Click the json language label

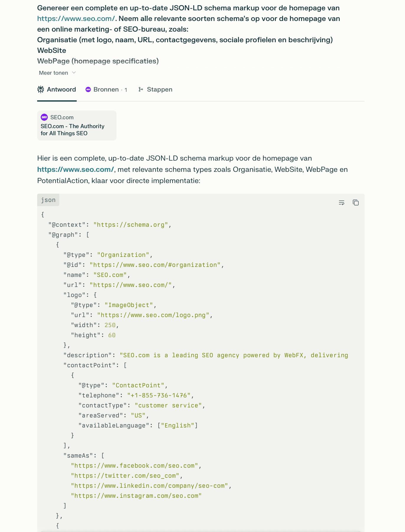[48, 200]
